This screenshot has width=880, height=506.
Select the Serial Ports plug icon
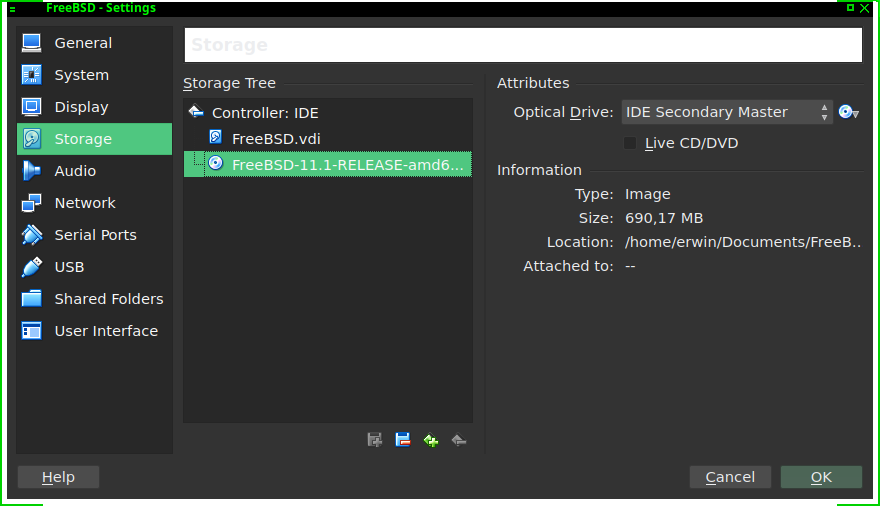point(31,235)
